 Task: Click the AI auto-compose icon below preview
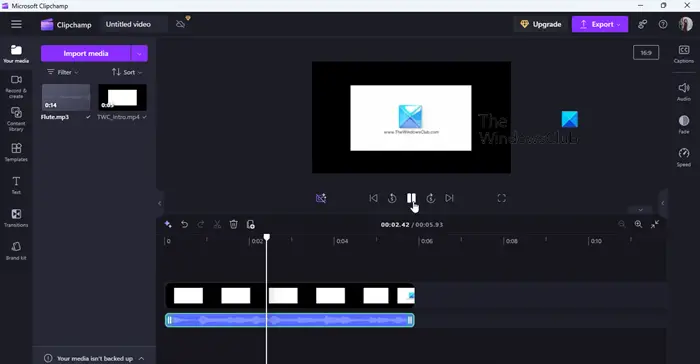(x=321, y=198)
